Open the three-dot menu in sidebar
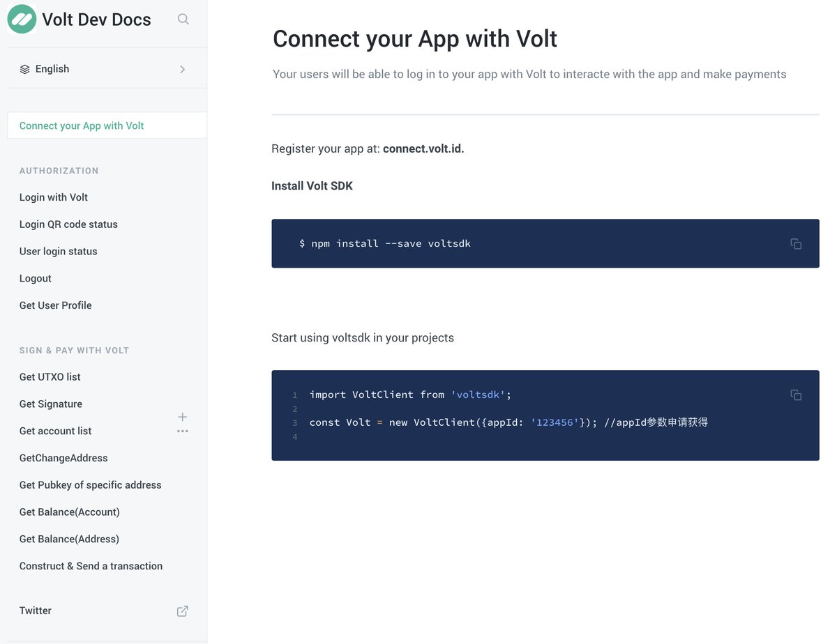 tap(183, 431)
